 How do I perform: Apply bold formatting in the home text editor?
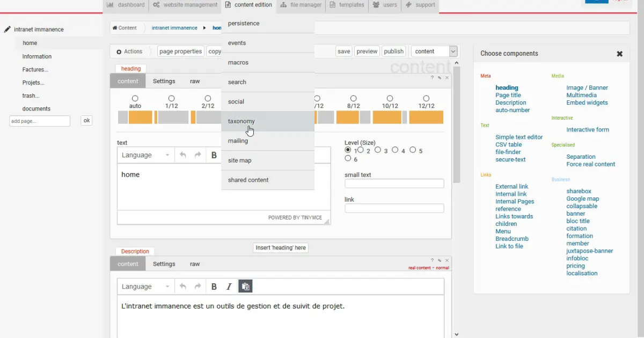[x=214, y=155]
